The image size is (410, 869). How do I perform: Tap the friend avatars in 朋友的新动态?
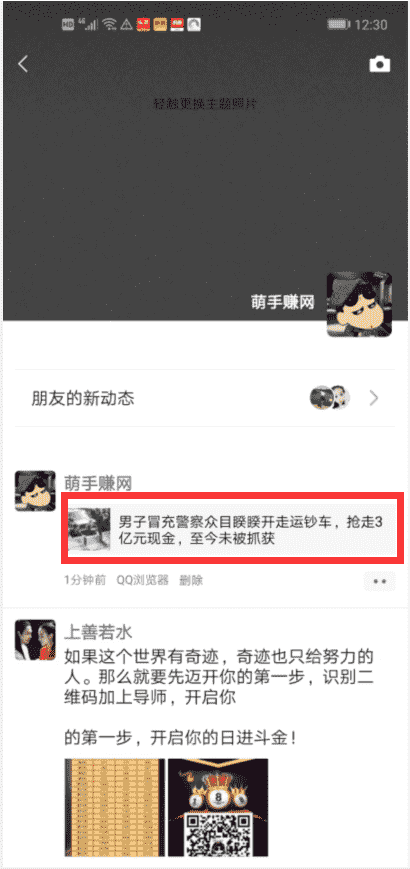click(330, 397)
